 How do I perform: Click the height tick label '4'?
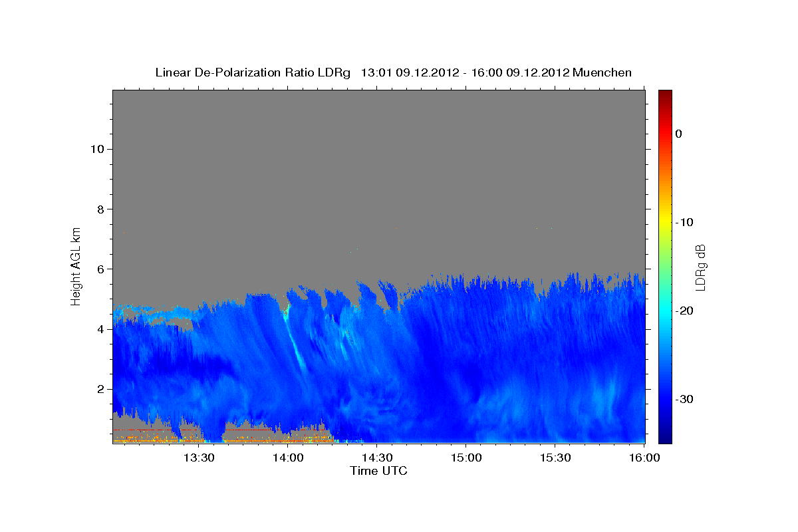point(99,329)
